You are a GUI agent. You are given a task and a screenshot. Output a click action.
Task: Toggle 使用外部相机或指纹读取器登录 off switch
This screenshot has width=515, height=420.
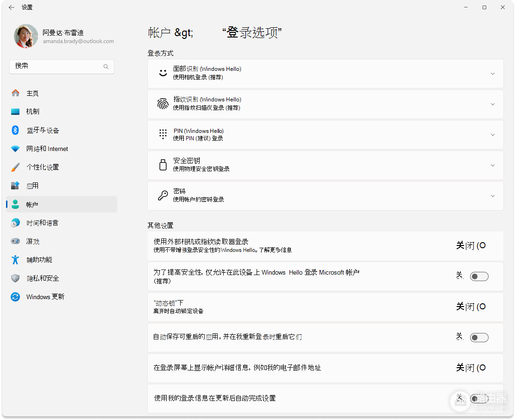(471, 245)
